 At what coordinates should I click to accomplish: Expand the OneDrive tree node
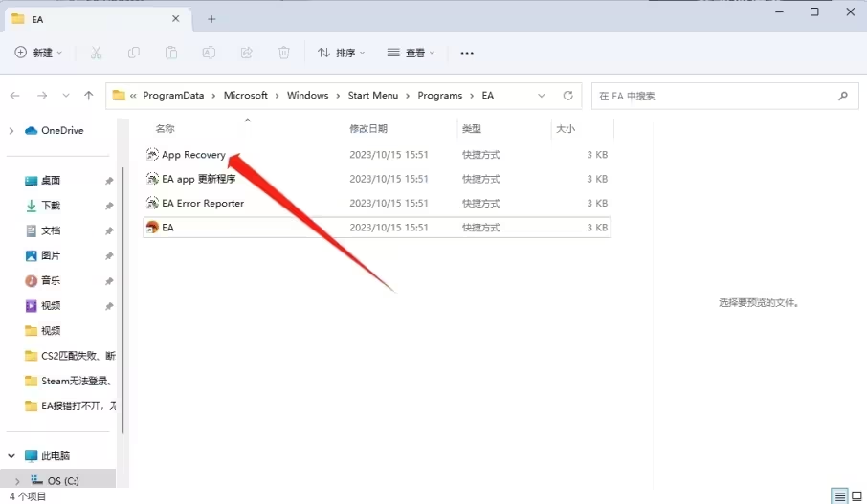[x=11, y=131]
